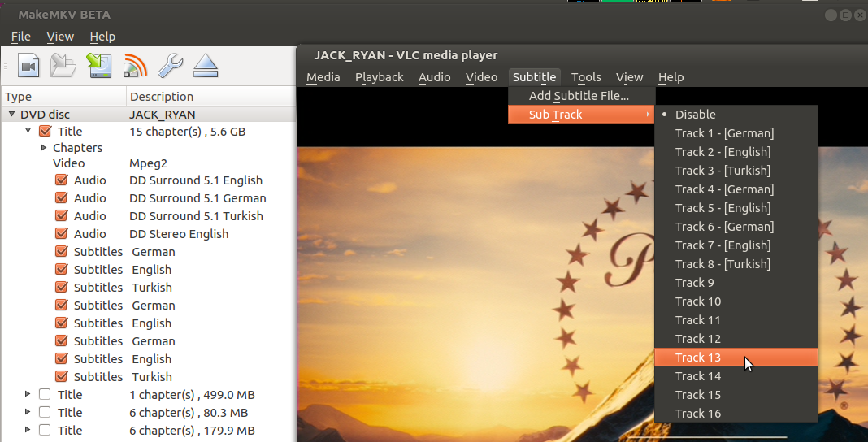
Task: Uncheck DD Surround 5.1 German audio
Action: click(x=62, y=198)
